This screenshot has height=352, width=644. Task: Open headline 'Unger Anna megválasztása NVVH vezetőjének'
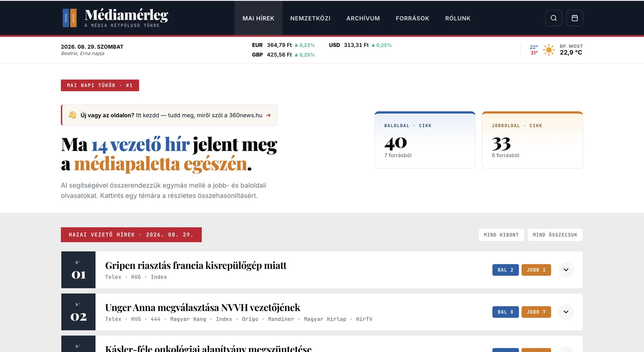click(202, 308)
